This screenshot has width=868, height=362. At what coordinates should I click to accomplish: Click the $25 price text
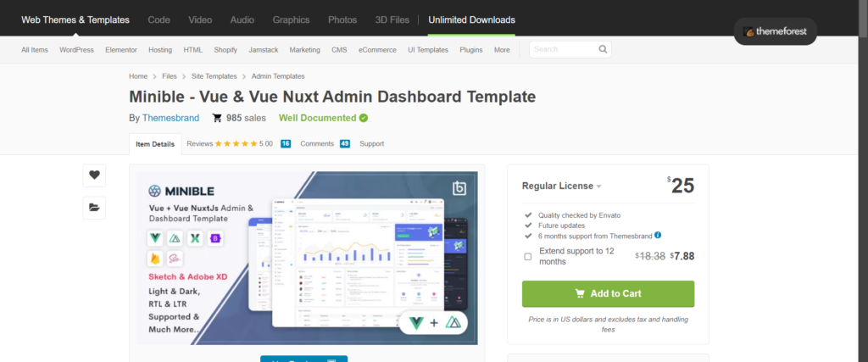[x=681, y=186]
